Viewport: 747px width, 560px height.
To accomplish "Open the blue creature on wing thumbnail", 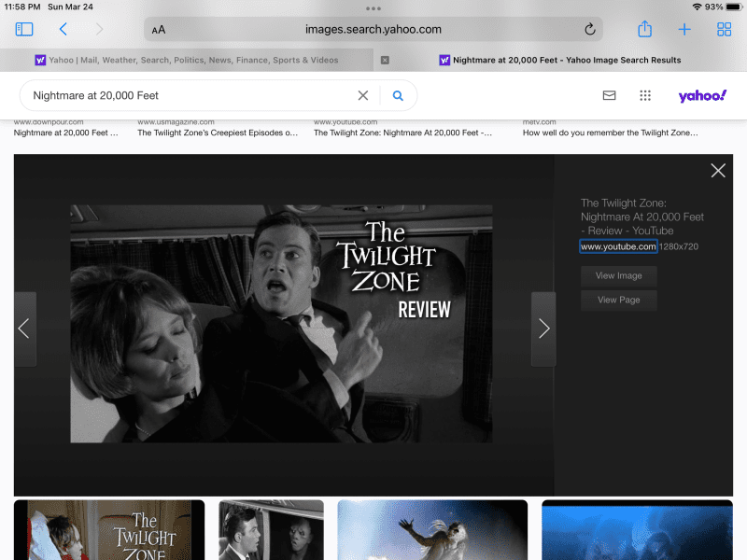I will (432, 530).
